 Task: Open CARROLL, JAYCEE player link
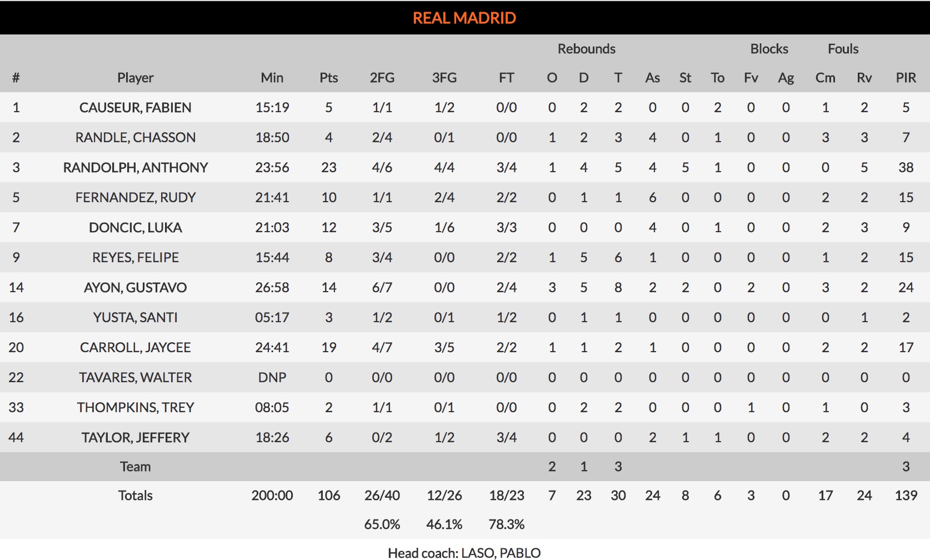pos(135,347)
